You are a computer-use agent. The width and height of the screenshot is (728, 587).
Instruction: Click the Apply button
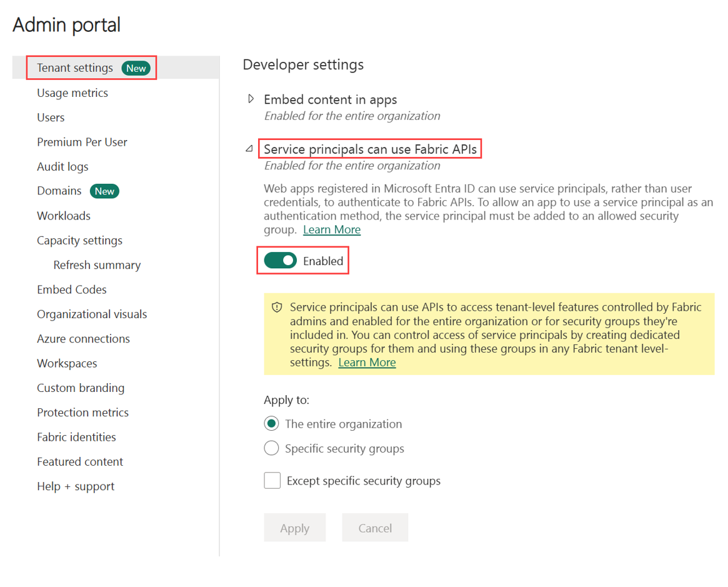click(294, 528)
